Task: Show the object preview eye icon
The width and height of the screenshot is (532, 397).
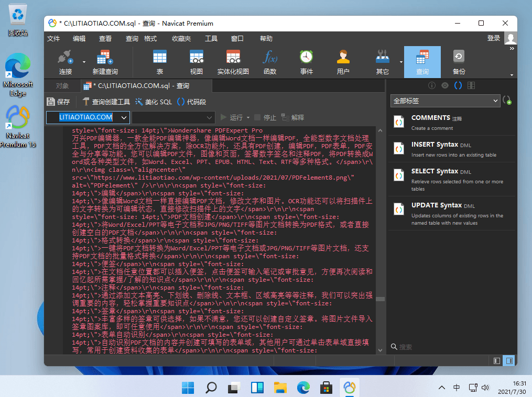Action: [445, 85]
